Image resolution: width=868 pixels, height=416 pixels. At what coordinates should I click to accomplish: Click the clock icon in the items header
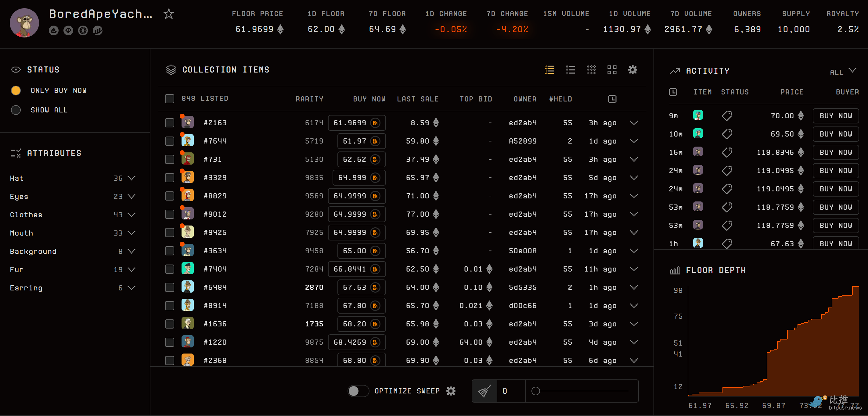click(612, 99)
